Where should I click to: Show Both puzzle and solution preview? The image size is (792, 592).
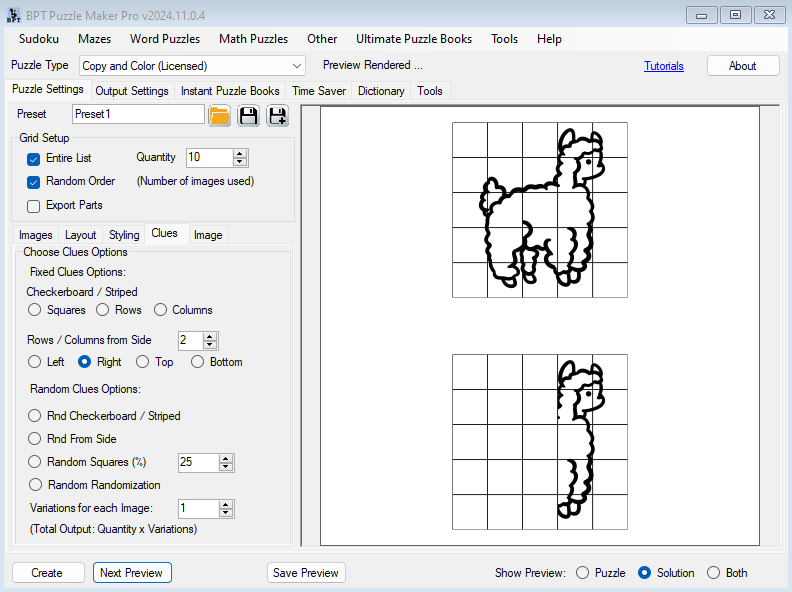[x=713, y=573]
